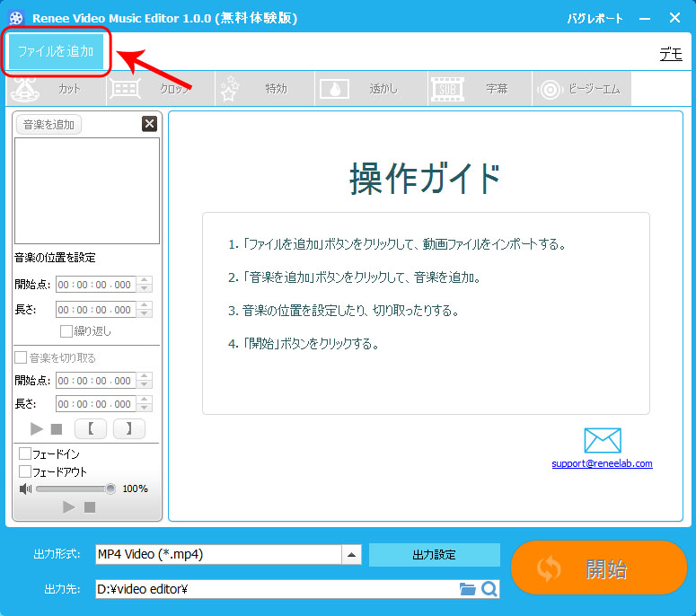Open the デモ demo link
Viewport: 696px width, 616px height.
tap(671, 55)
